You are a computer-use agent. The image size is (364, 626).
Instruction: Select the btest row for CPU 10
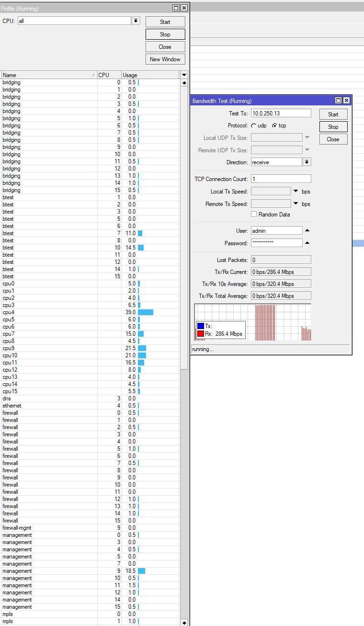pyautogui.click(x=91, y=248)
